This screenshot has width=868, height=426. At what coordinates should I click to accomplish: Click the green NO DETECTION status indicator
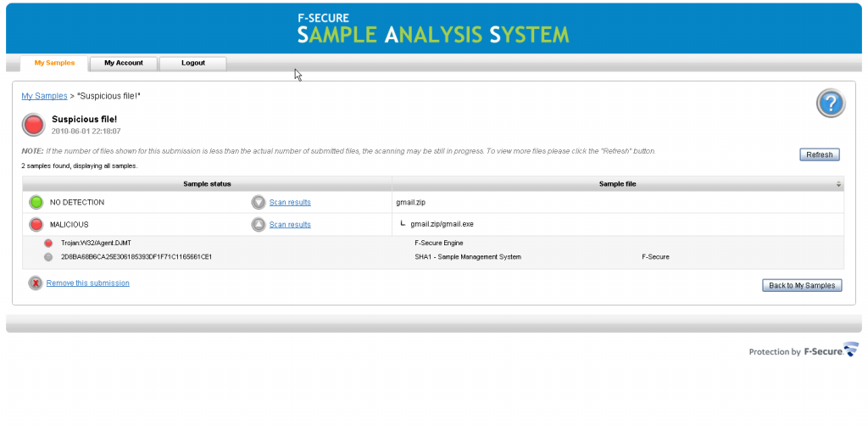tap(36, 203)
